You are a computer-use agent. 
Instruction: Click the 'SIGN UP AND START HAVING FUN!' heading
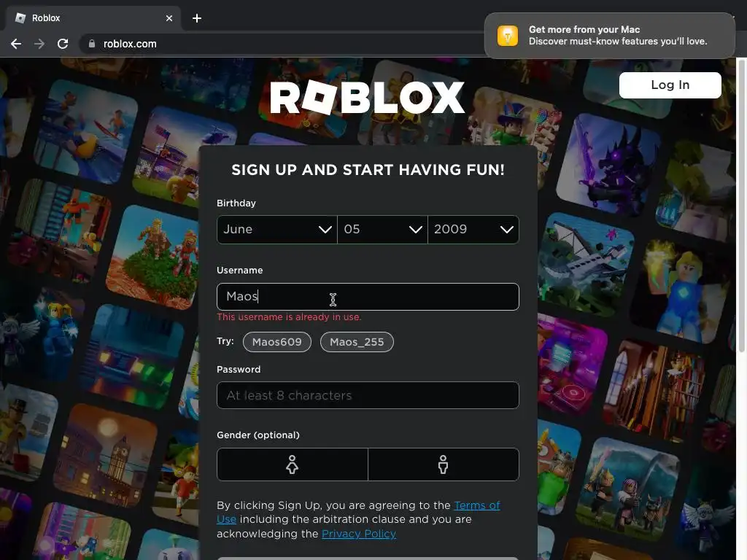(368, 170)
